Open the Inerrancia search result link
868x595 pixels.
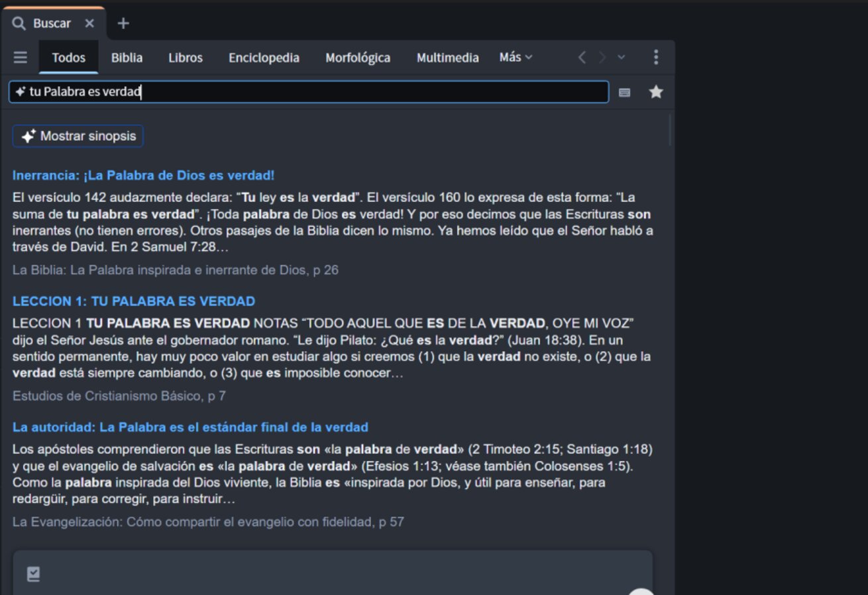tap(143, 176)
